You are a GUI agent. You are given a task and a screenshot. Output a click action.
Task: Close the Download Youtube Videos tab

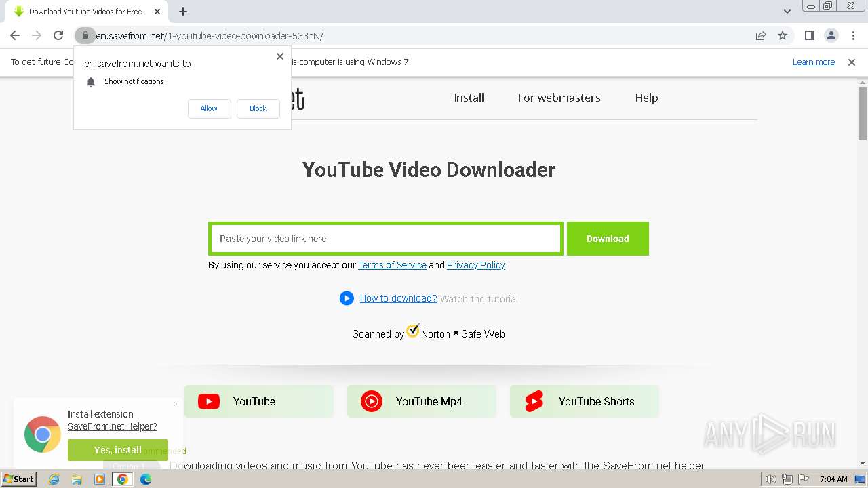tap(157, 11)
